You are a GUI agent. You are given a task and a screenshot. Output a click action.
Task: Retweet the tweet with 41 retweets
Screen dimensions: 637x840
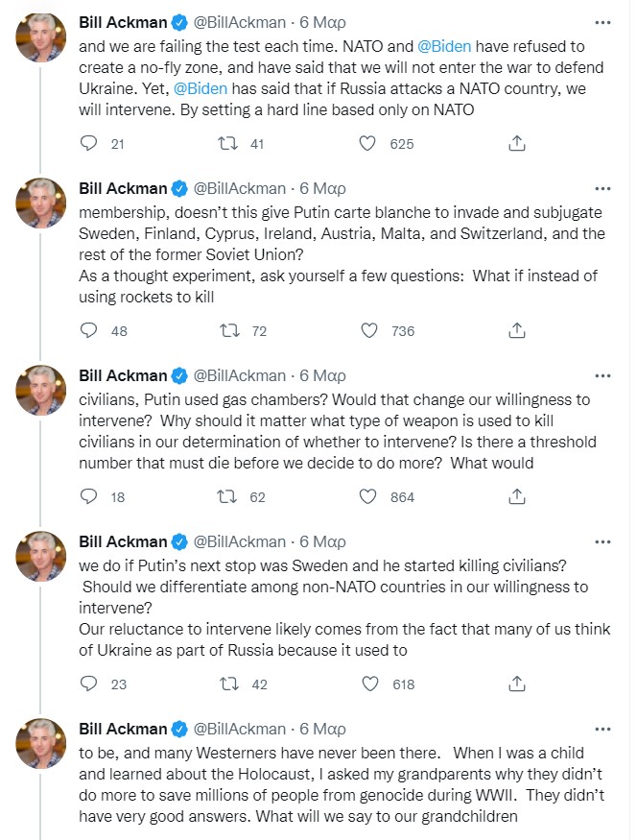[x=228, y=143]
